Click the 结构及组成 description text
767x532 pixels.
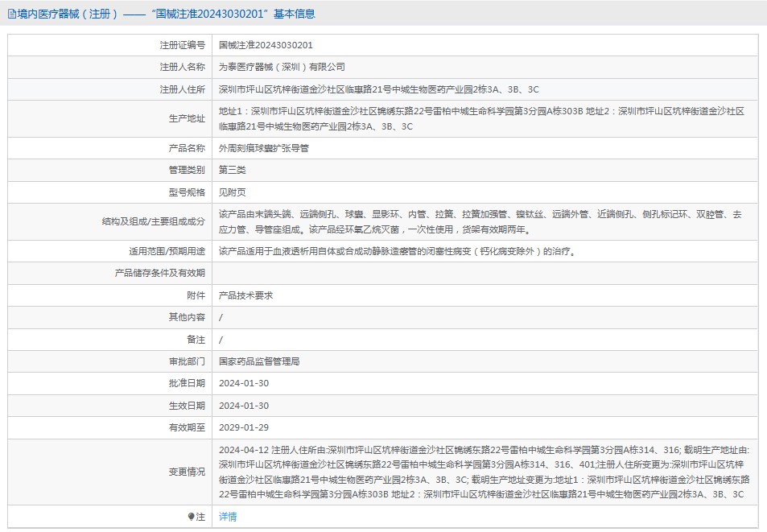(x=480, y=221)
